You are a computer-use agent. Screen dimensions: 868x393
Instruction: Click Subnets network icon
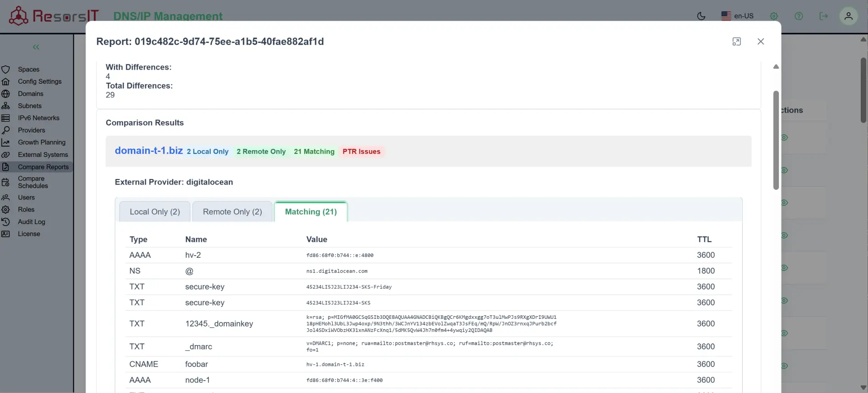pos(5,106)
